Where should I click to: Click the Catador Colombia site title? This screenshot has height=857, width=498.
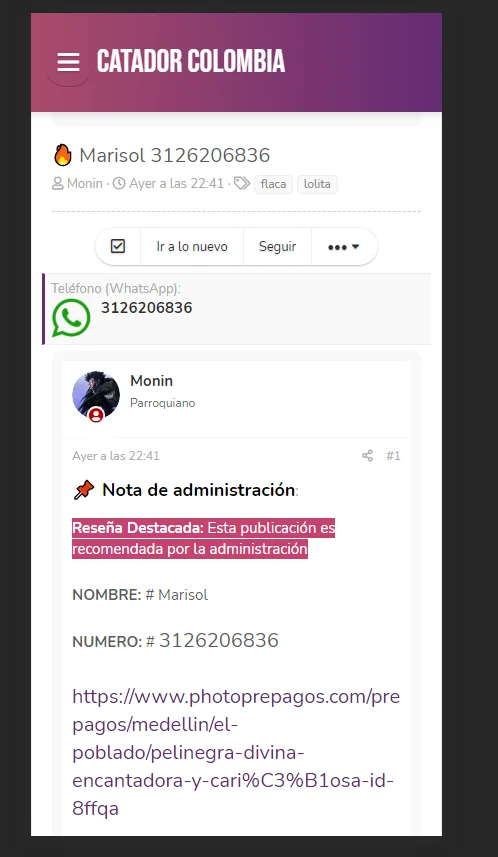pos(191,61)
